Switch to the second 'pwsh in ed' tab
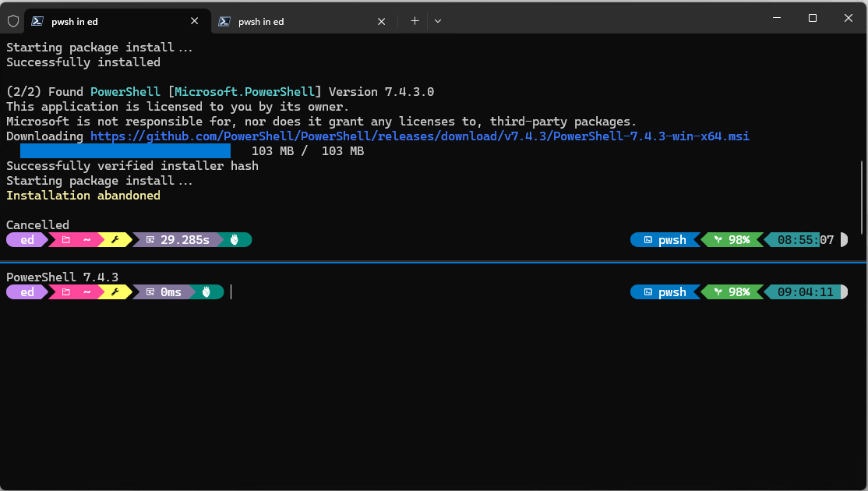Screen dimensions: 868x491 304,21
